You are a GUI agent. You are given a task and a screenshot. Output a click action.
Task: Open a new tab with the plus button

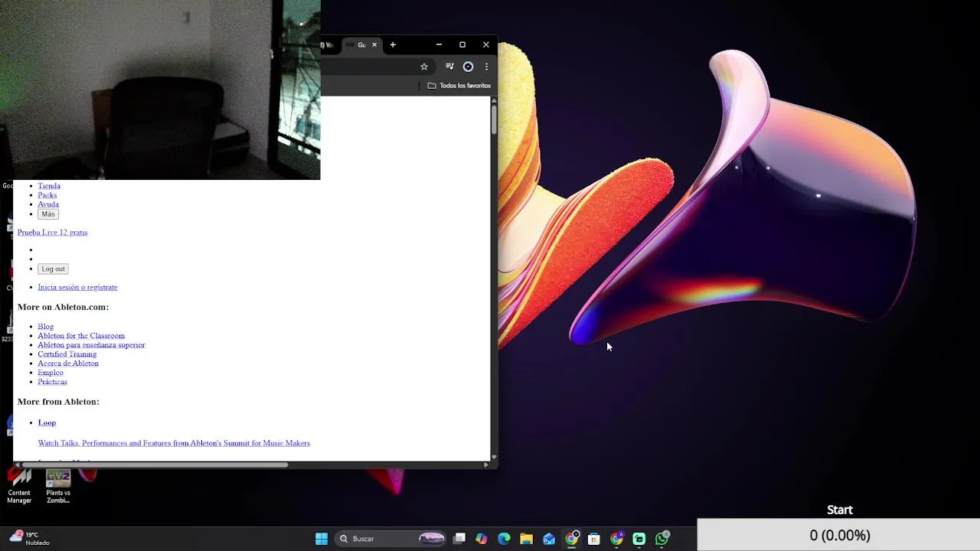point(393,45)
